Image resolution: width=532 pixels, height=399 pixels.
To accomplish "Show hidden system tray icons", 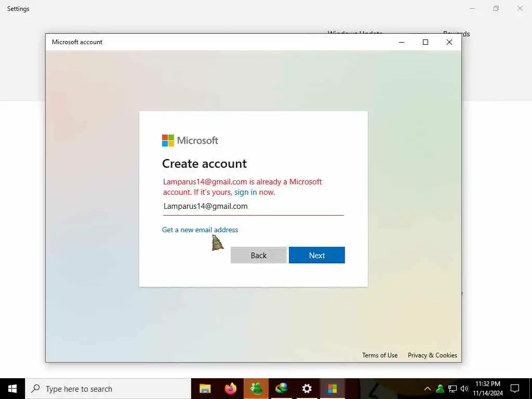I will coord(428,389).
